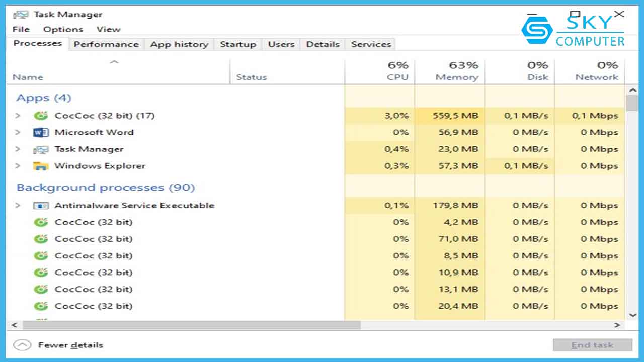Toggle sort order with the Name column chevron

[x=114, y=62]
